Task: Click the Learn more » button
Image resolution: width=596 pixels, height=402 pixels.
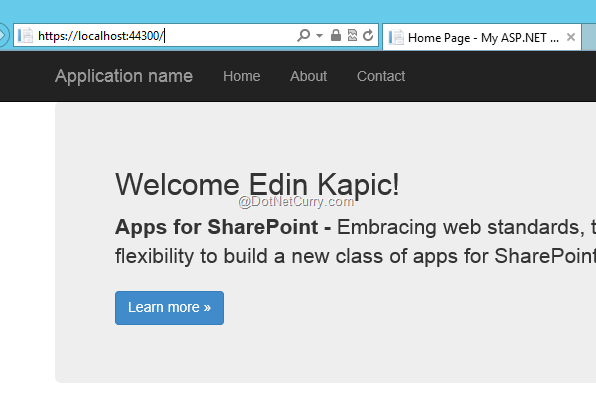Action: [x=170, y=308]
